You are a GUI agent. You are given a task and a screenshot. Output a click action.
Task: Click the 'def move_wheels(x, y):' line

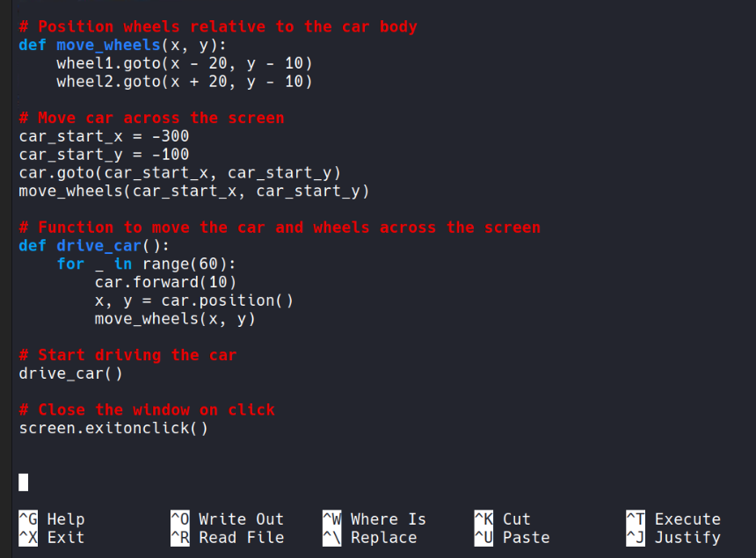(x=123, y=45)
